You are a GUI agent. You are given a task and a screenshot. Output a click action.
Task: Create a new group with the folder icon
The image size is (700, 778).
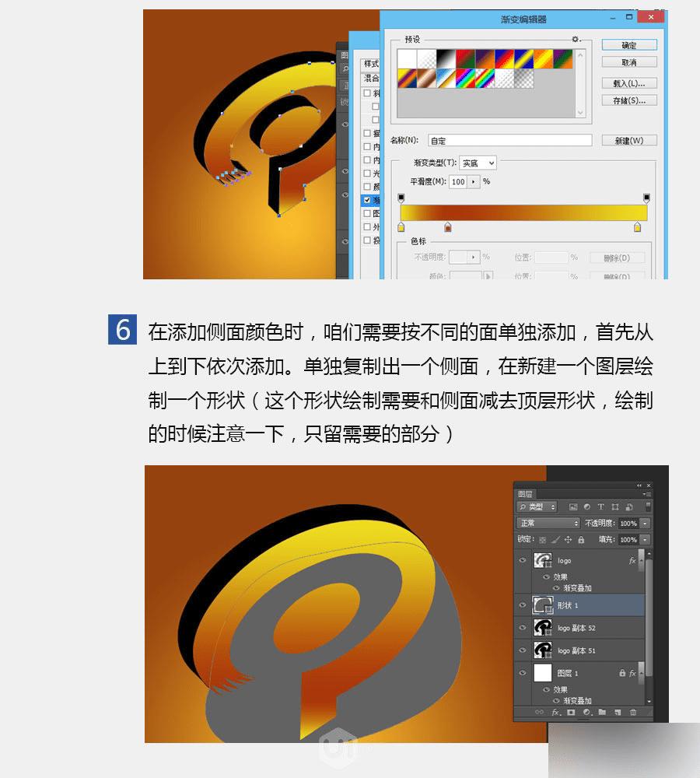pos(603,712)
